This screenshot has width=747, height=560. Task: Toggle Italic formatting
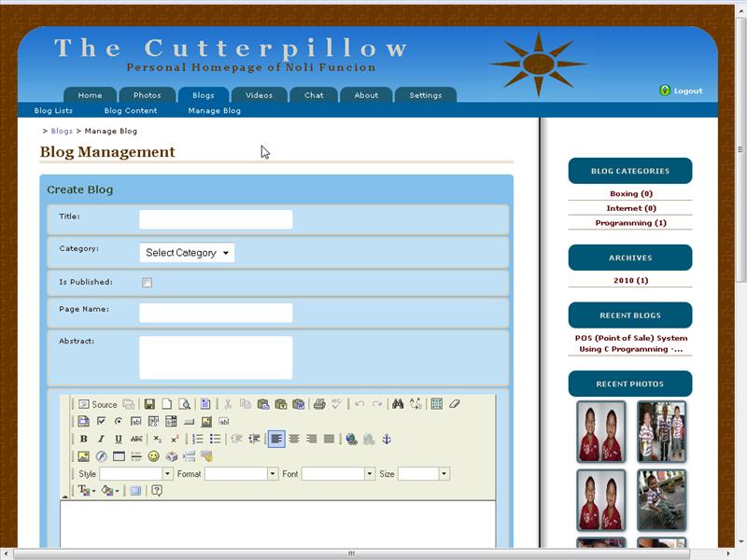click(101, 439)
